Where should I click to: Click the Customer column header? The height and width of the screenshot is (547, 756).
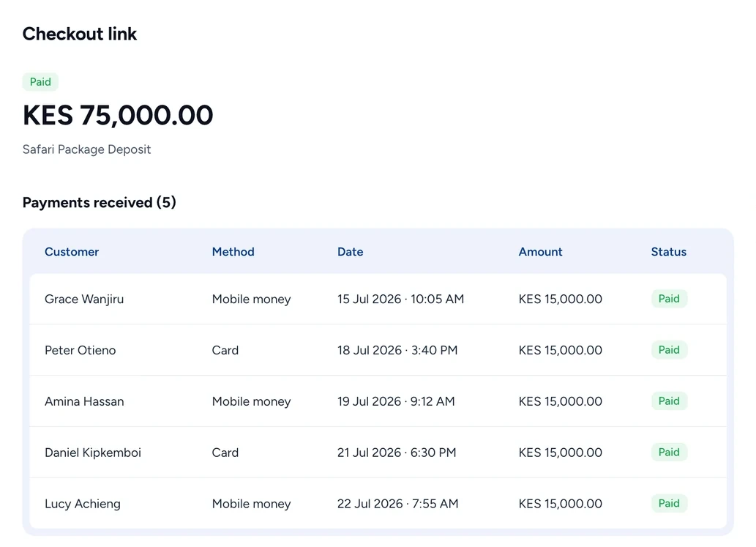(72, 252)
